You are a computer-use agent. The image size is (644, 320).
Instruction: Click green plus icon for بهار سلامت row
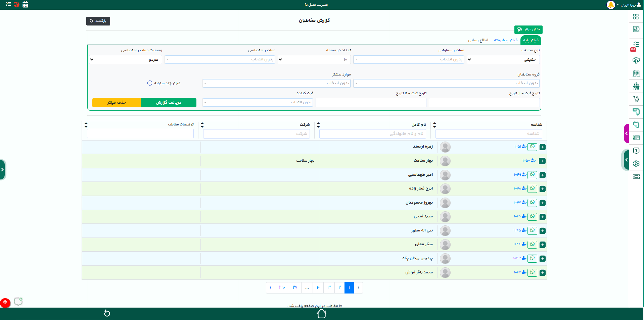pos(542,161)
